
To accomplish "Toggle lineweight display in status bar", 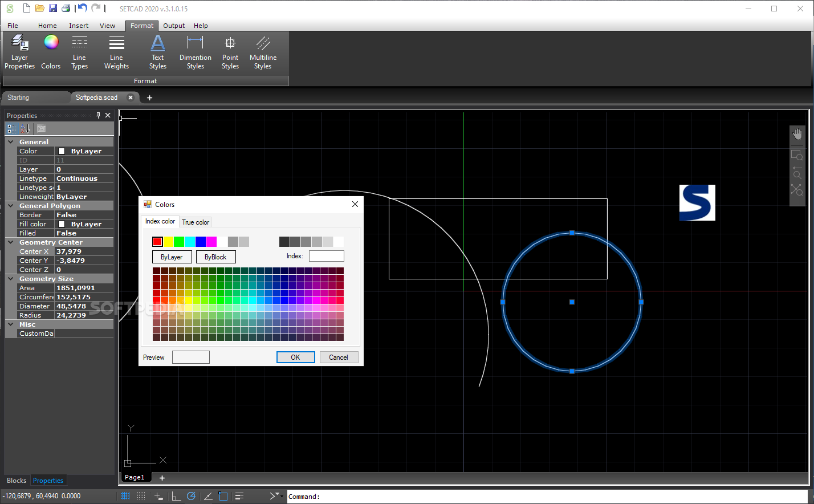I will 239,496.
